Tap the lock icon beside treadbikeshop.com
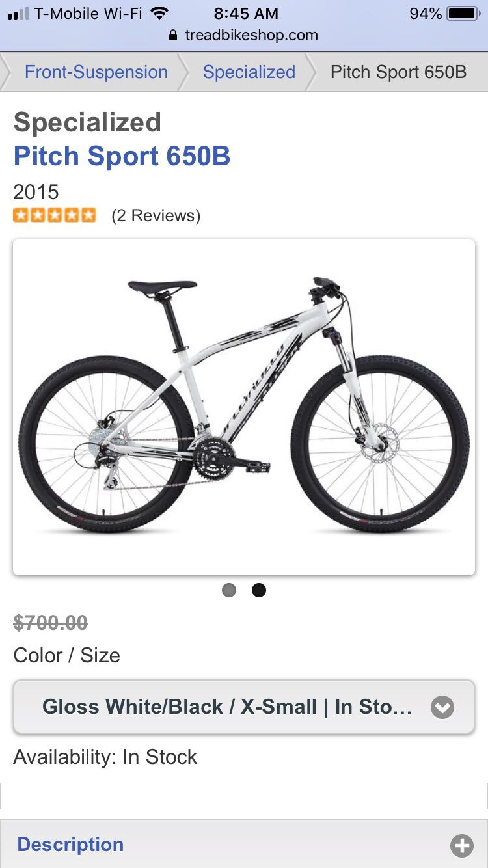488x868 pixels. click(172, 35)
